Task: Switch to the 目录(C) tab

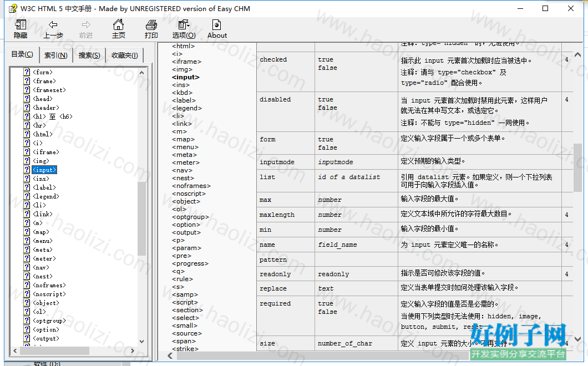Action: pyautogui.click(x=22, y=54)
